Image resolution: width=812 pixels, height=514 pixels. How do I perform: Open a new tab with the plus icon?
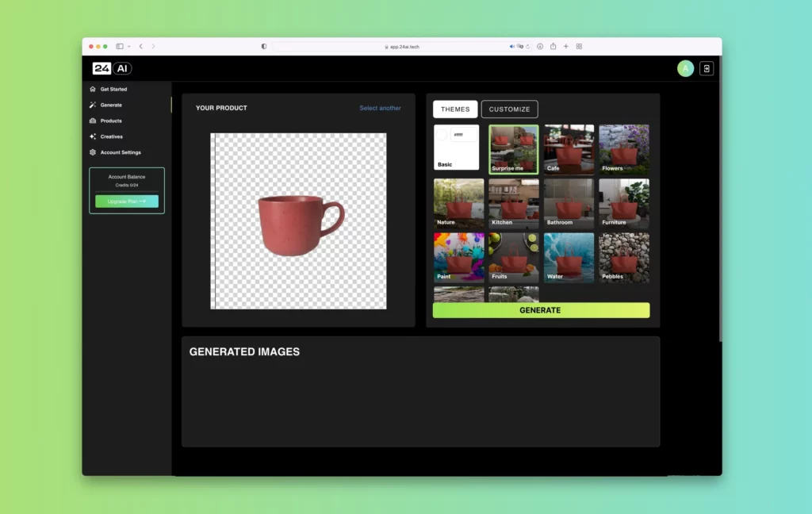[x=566, y=47]
